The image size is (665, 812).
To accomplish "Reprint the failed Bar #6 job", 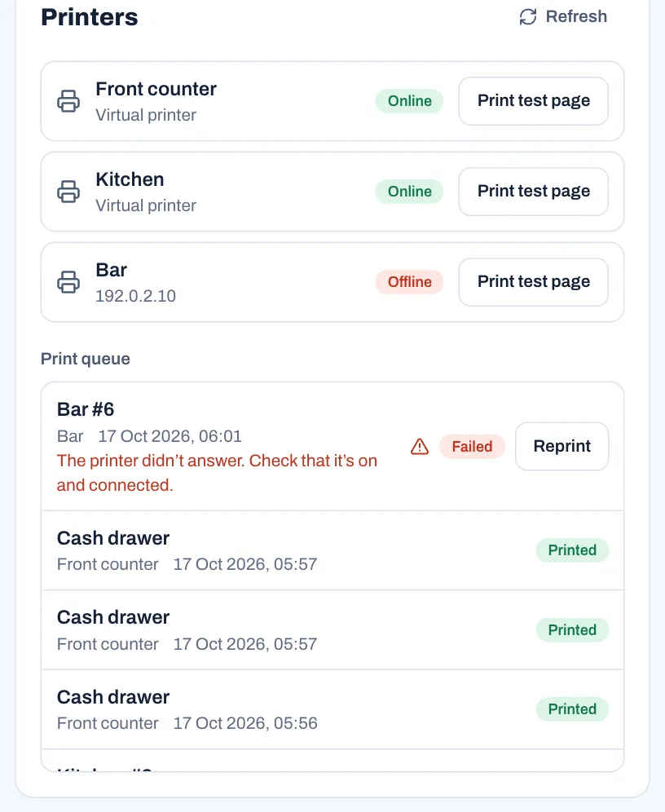I will point(562,447).
